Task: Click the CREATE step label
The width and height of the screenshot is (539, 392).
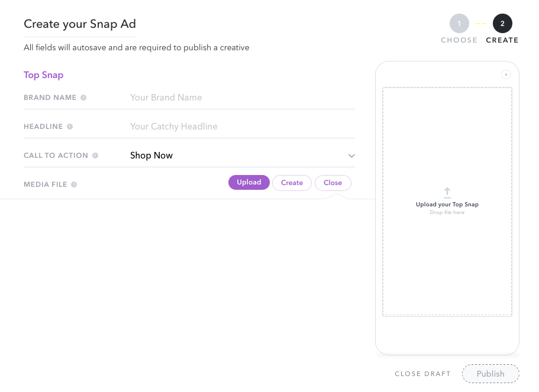Action: pos(502,40)
